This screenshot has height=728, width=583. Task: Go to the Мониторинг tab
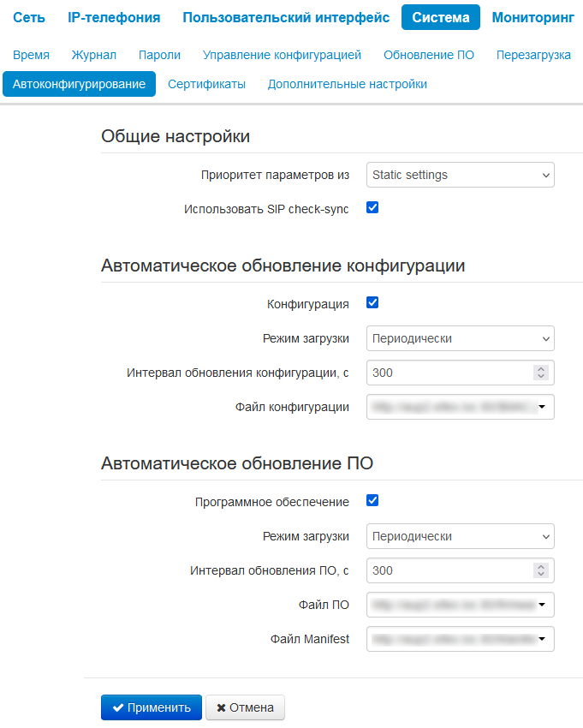click(533, 17)
